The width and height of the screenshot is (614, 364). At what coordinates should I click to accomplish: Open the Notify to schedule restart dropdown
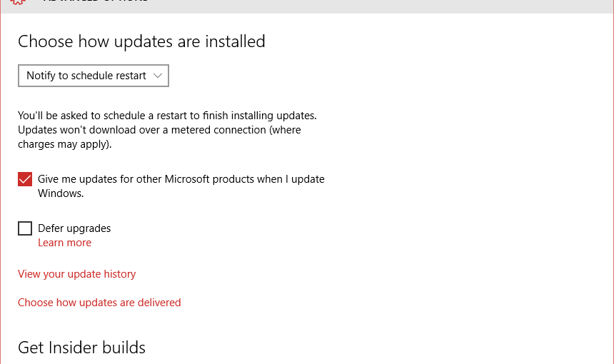[x=94, y=76]
